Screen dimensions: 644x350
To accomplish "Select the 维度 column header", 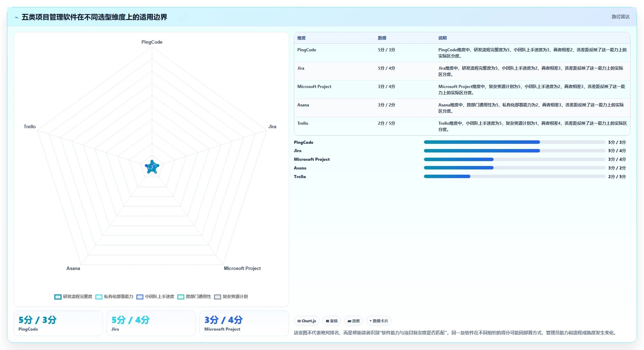I will (302, 38).
